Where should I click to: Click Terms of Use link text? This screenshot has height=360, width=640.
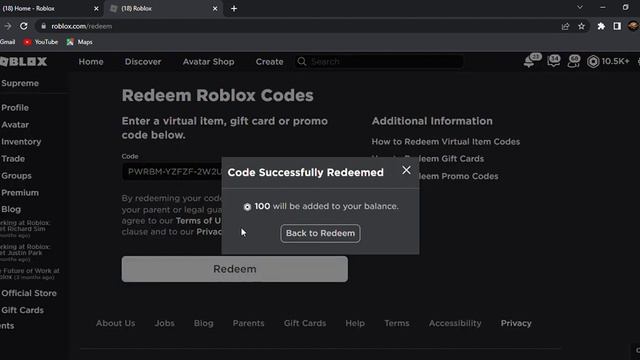[198, 221]
